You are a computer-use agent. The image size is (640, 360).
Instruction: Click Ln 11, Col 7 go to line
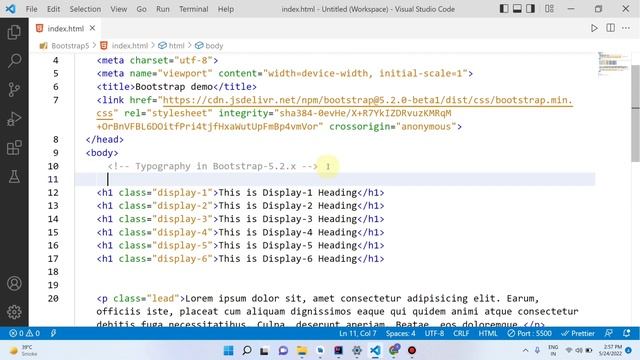pos(357,333)
